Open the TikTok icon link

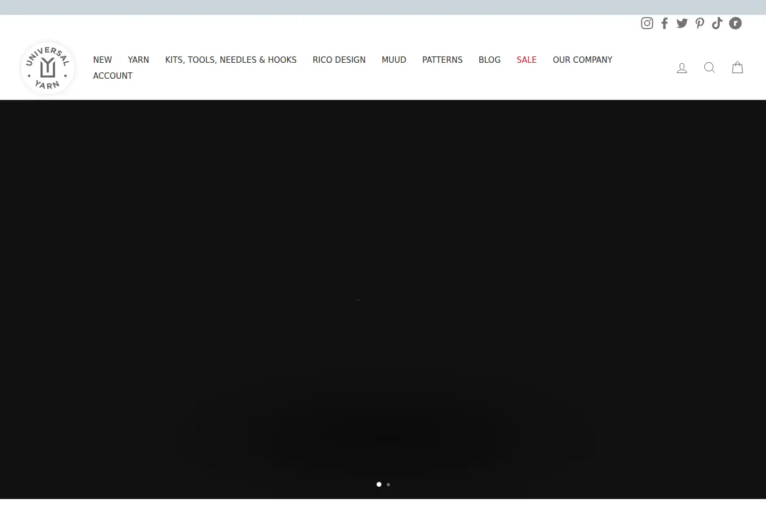coord(717,23)
